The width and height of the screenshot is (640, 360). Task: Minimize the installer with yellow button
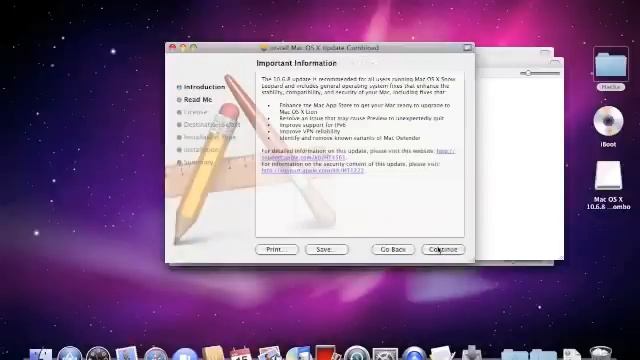(x=183, y=48)
